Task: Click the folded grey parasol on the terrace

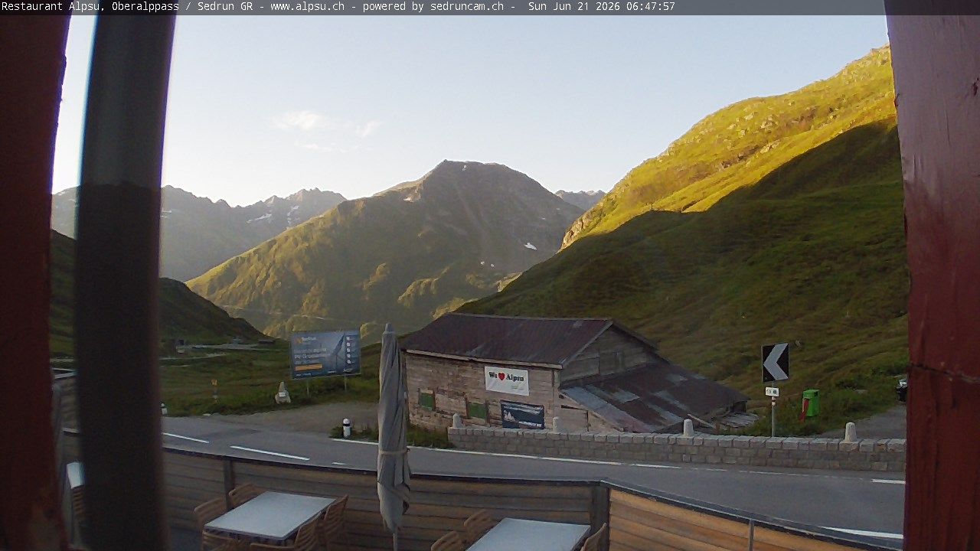Action: (x=393, y=429)
